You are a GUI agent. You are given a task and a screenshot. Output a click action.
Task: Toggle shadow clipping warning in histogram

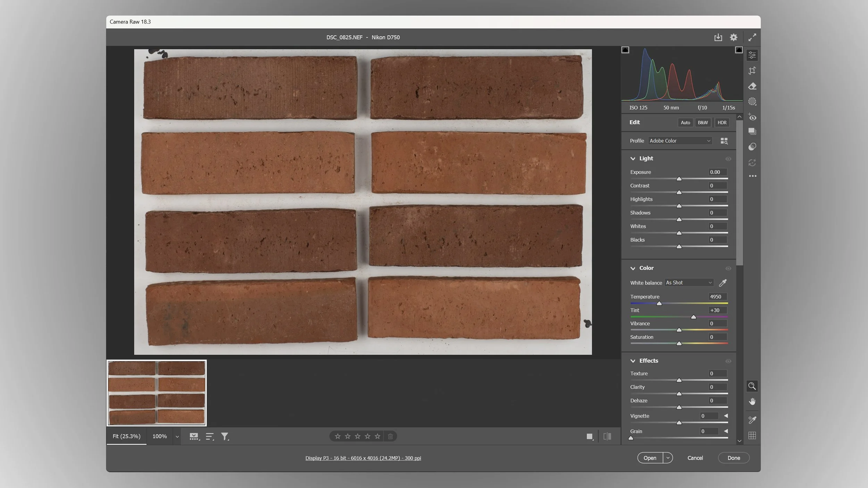[x=625, y=50]
